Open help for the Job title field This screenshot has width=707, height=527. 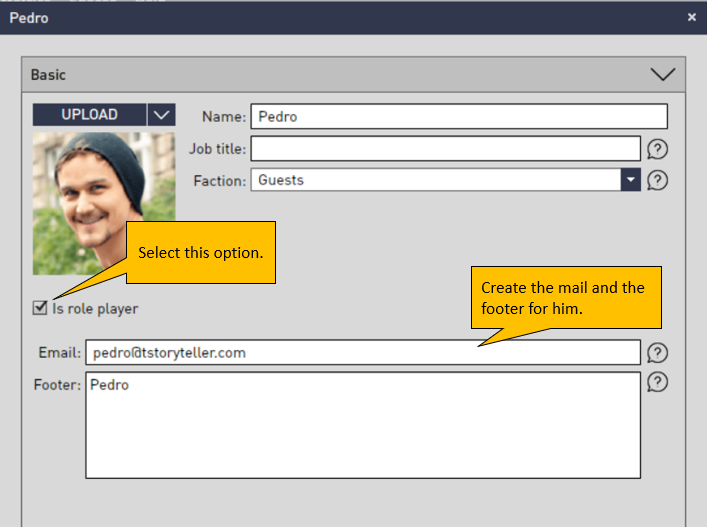pos(657,149)
